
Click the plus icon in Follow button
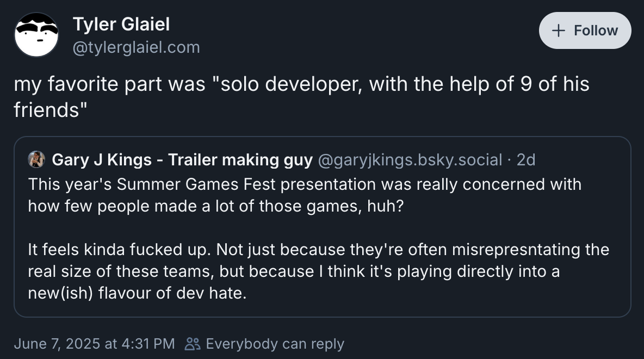(558, 30)
